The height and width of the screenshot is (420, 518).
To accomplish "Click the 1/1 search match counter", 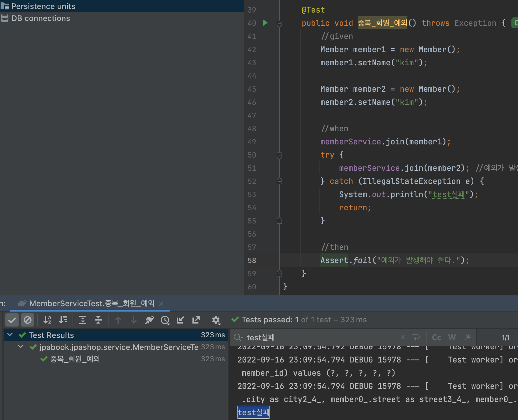I will coord(506,338).
